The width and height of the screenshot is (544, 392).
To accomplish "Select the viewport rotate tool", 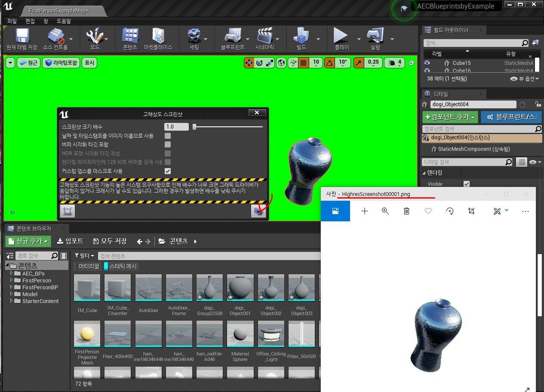I will 259,63.
